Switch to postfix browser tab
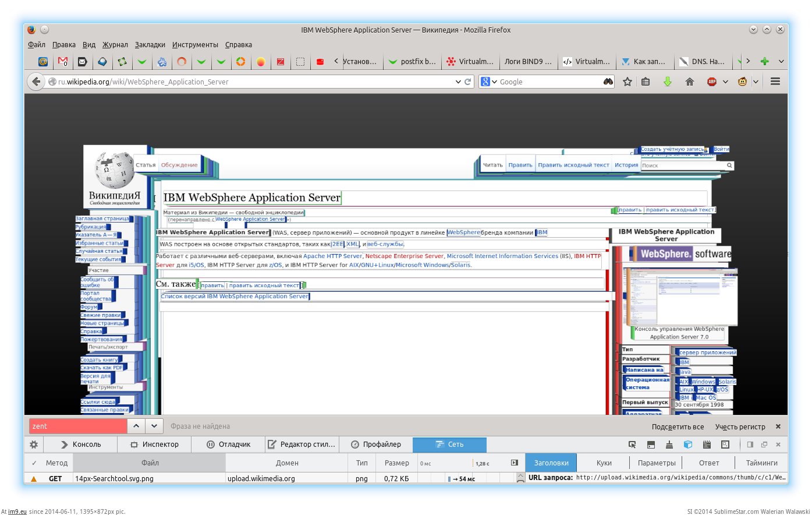The image size is (812, 515). tap(412, 61)
